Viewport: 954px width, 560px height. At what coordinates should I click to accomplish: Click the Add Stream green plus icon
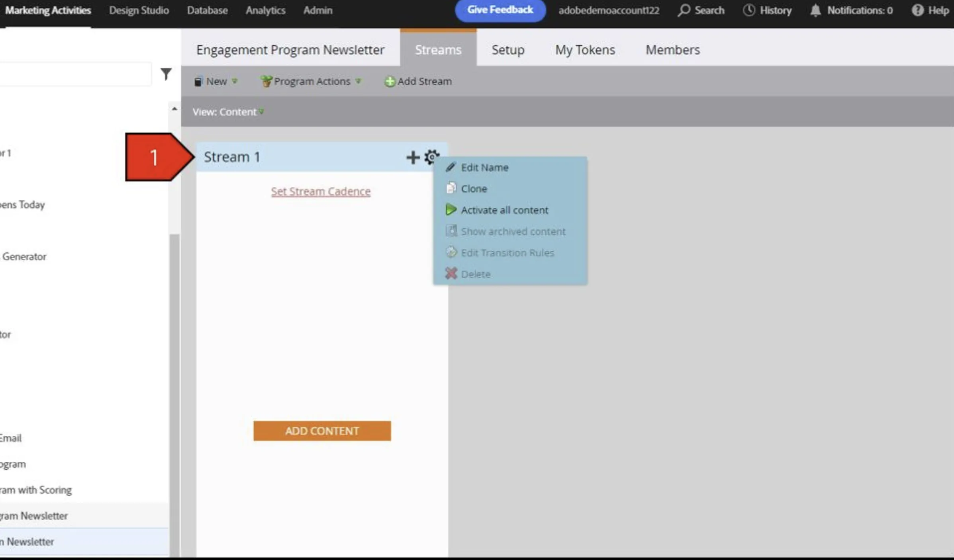pos(390,82)
